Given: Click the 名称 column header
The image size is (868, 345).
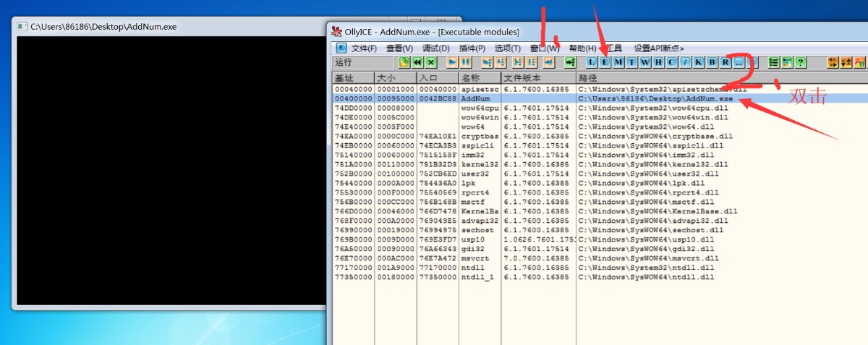Looking at the screenshot, I should (x=480, y=77).
